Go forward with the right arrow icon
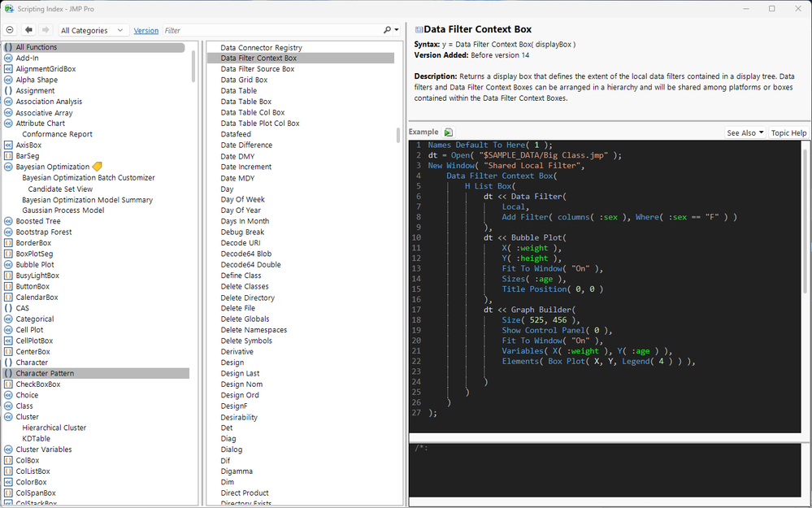Screen dimensions: 812x508 pyautogui.click(x=46, y=30)
